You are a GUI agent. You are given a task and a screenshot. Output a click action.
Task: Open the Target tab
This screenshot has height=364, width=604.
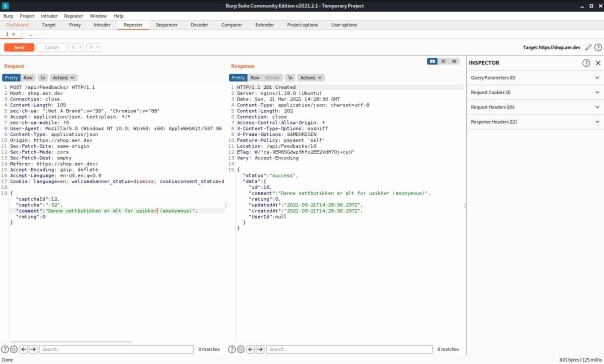(x=49, y=25)
